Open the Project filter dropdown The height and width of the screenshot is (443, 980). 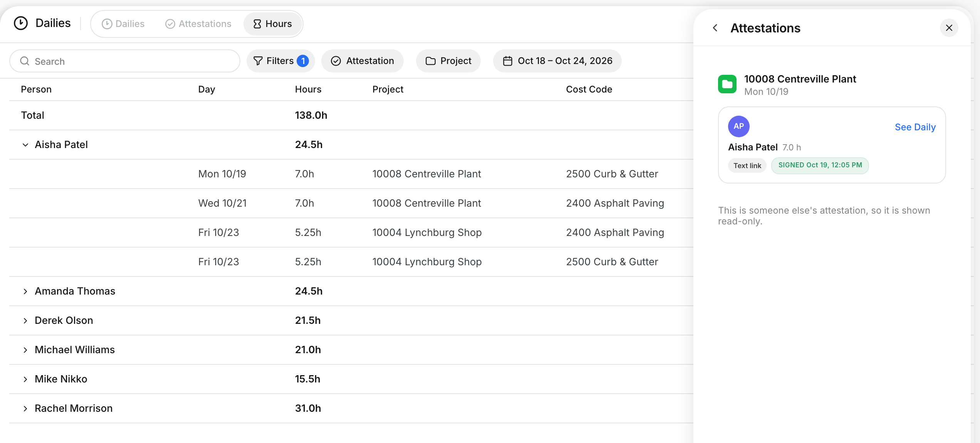(x=448, y=61)
